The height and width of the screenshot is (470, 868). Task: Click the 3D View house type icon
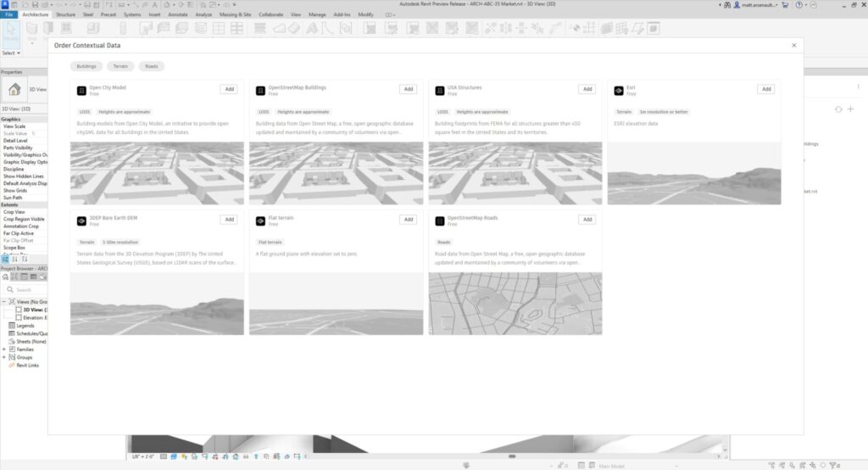(14, 89)
